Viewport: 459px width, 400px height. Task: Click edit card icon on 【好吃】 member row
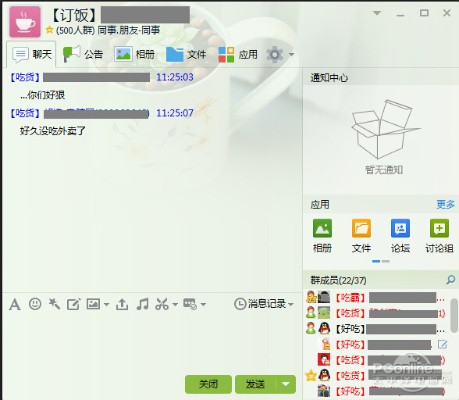442,344
